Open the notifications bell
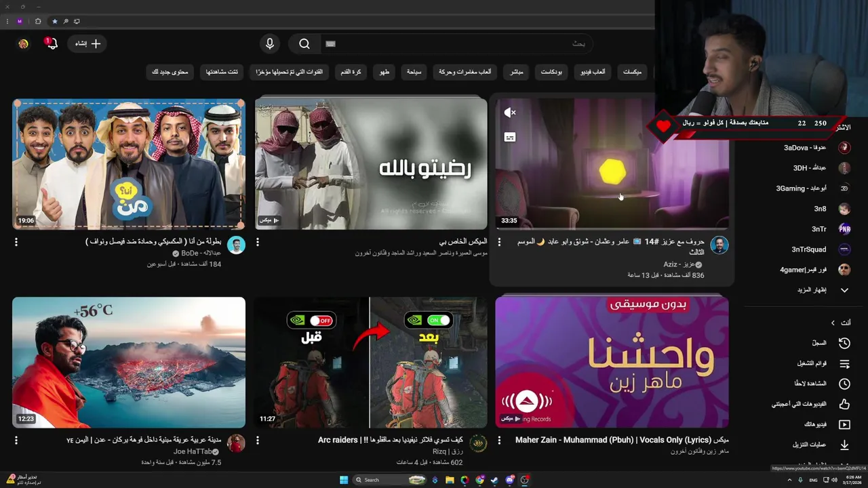This screenshot has height=488, width=868. (52, 43)
